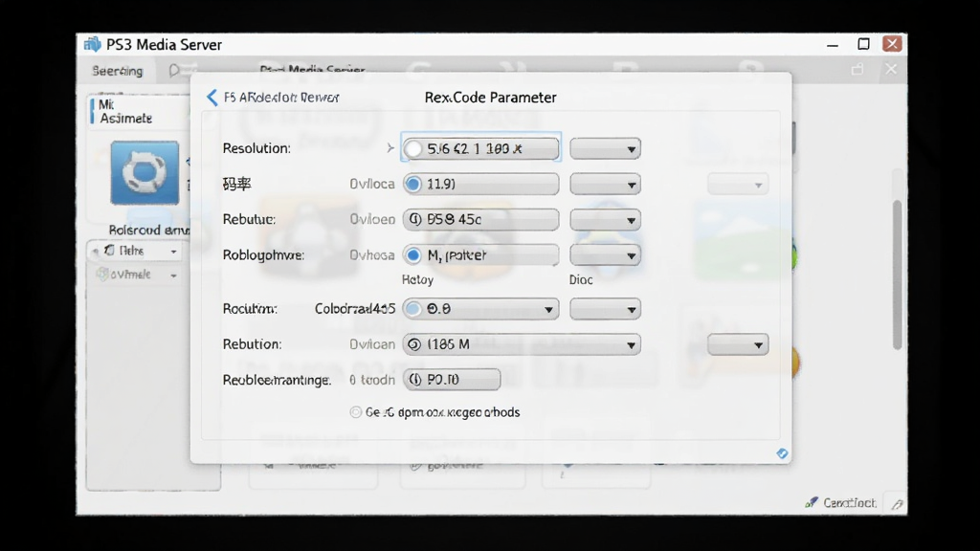Click the blue back arrow in dialog header
This screenshot has height=551, width=980.
coord(212,98)
